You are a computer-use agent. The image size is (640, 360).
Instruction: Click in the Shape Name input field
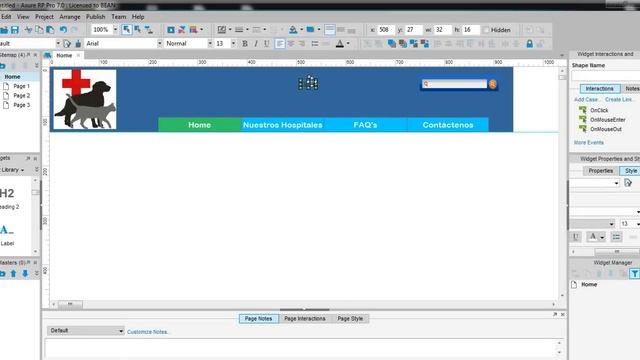(x=606, y=76)
